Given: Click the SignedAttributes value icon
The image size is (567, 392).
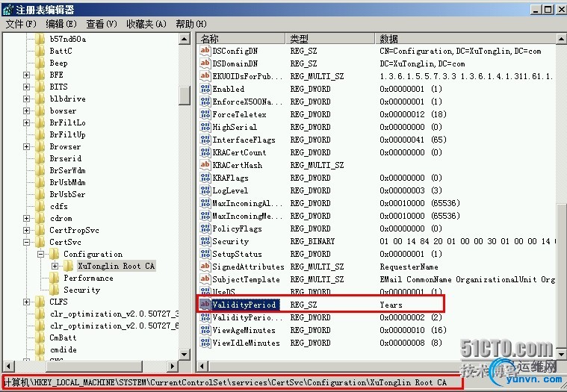Looking at the screenshot, I should (205, 267).
